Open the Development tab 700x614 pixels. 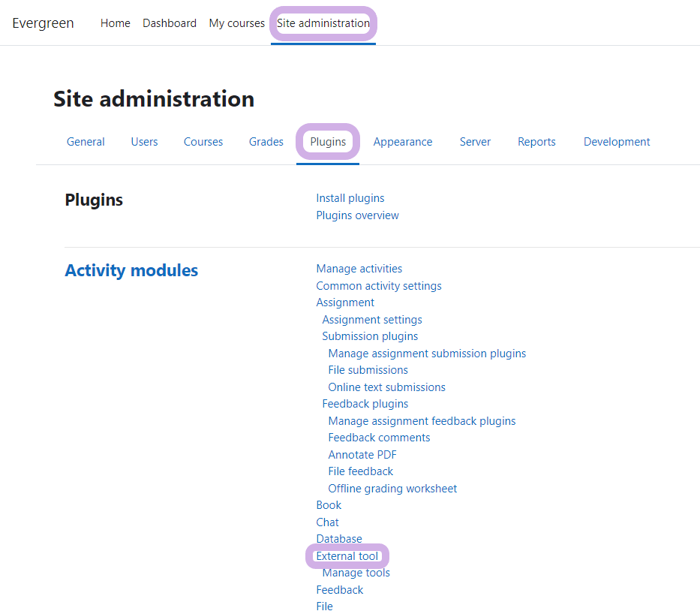[617, 142]
